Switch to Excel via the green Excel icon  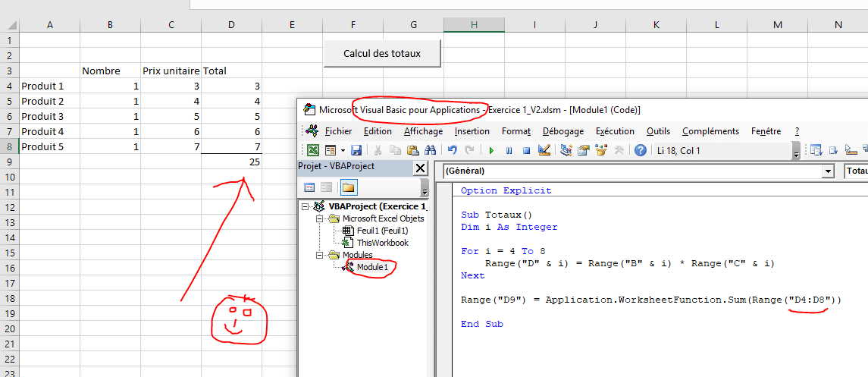coord(312,150)
